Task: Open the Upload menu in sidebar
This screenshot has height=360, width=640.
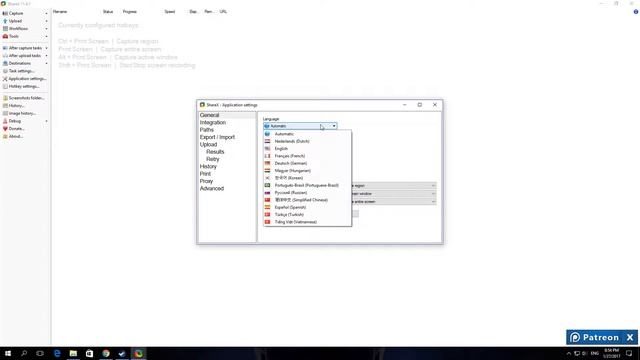Action: coord(24,21)
